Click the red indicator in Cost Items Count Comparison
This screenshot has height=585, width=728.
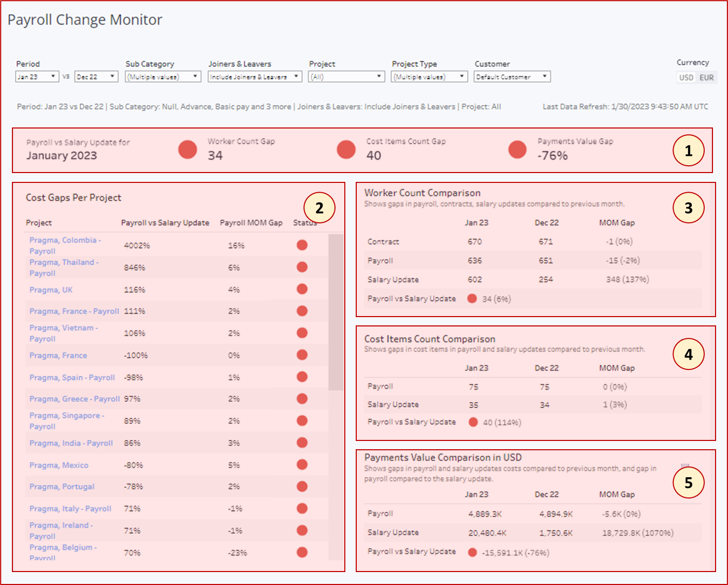coord(473,422)
